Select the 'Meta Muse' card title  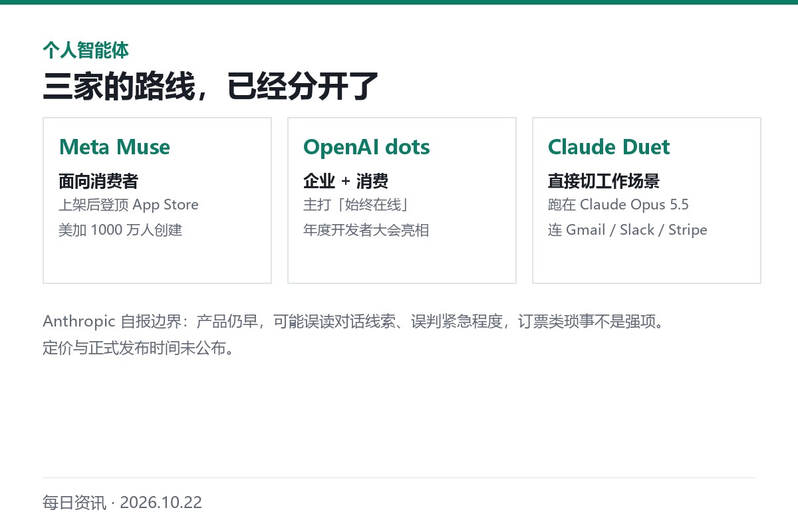(114, 147)
